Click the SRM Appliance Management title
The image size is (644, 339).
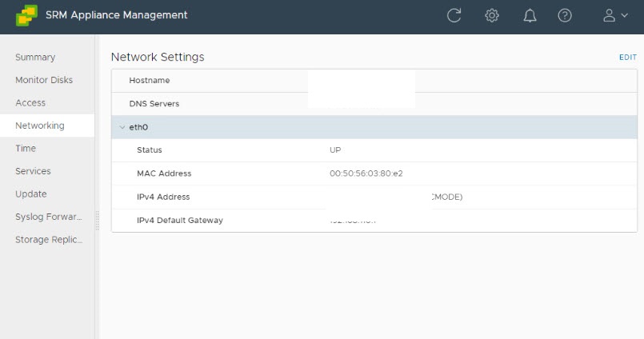(117, 15)
